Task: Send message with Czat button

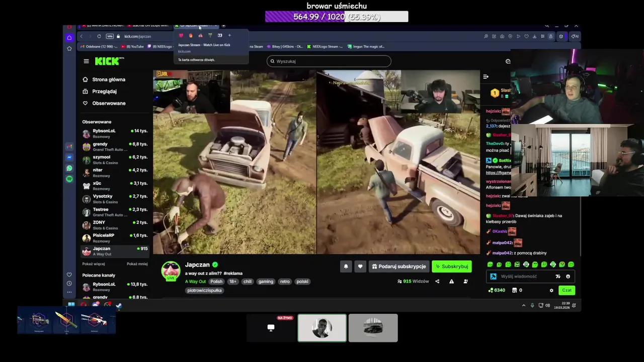Action: [x=567, y=290]
